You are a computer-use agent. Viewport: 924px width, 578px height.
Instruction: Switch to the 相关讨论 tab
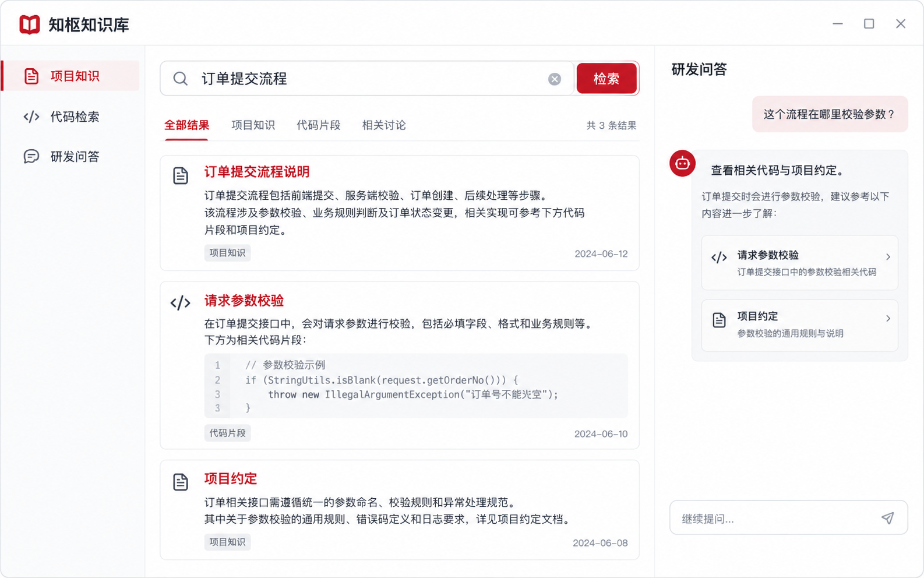click(x=384, y=125)
